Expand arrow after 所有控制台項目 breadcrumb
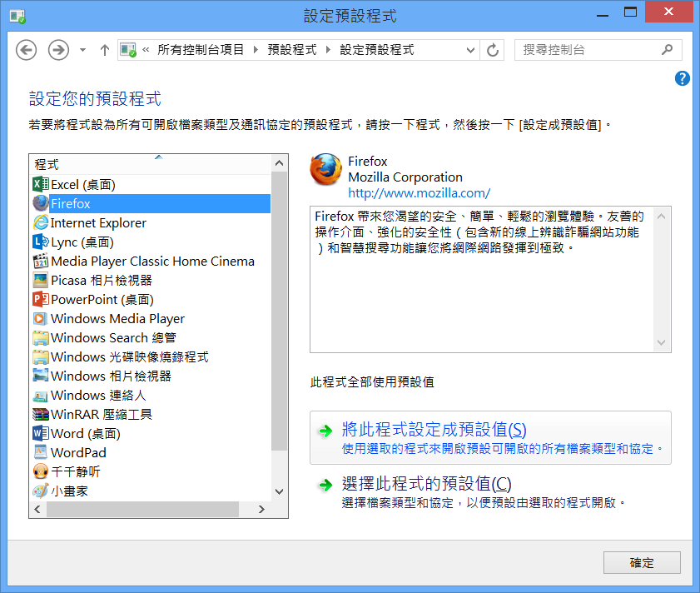This screenshot has width=700, height=593. pos(256,50)
